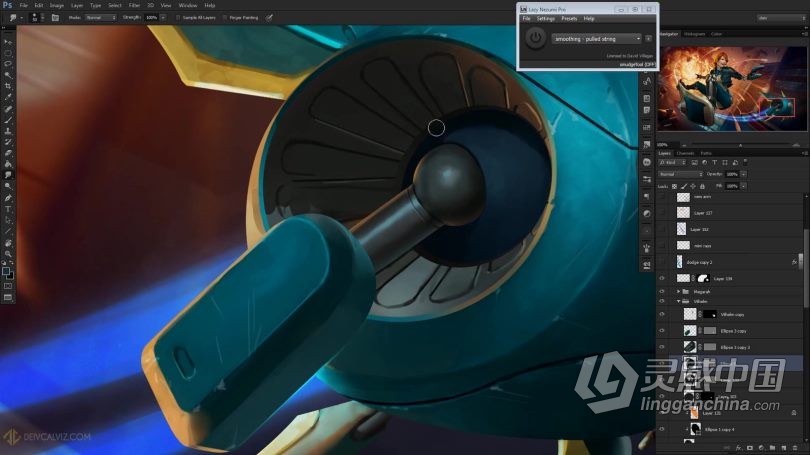The height and width of the screenshot is (455, 810).
Task: Hide Ellipse 1 copy 4 layer
Action: pyautogui.click(x=662, y=429)
